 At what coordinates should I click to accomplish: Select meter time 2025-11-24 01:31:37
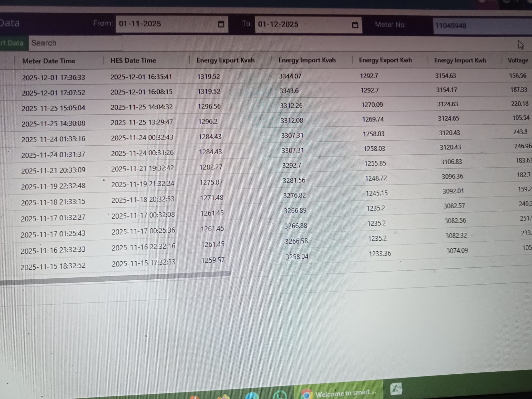tap(53, 155)
